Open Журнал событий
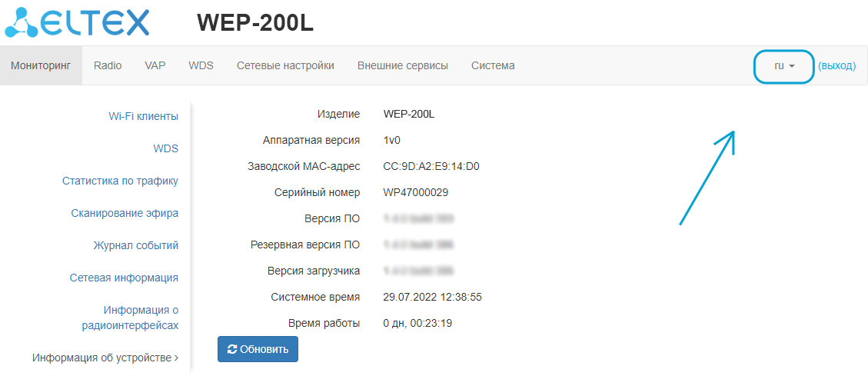This screenshot has width=868, height=376. coord(136,245)
